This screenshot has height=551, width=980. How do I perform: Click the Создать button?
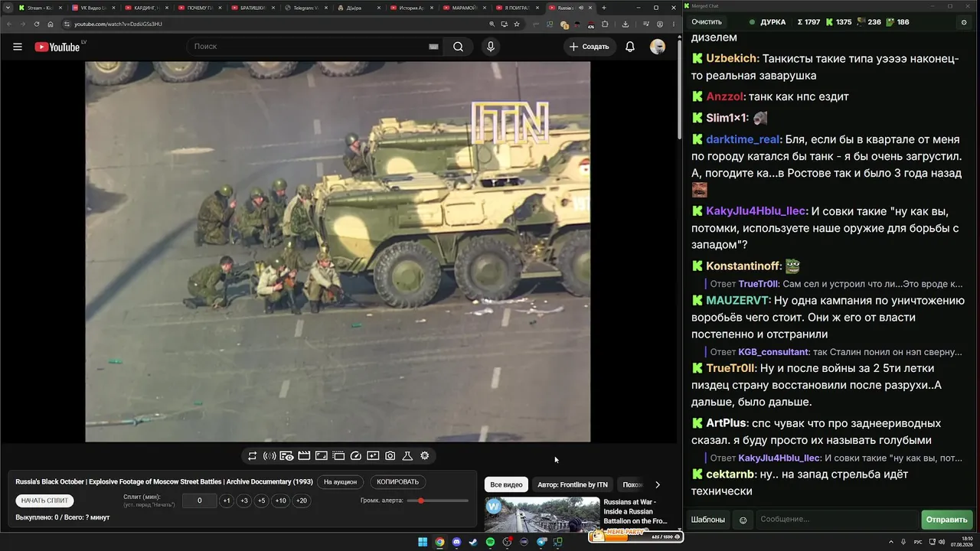tap(590, 47)
